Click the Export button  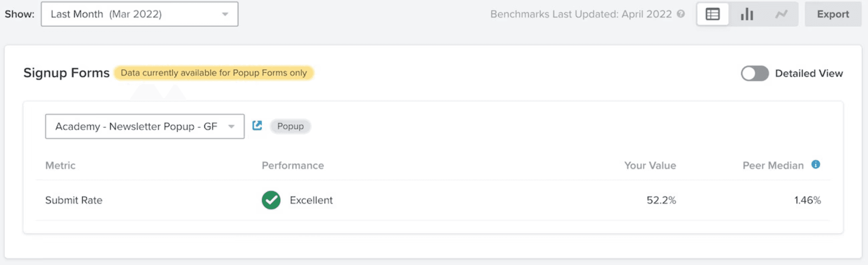[x=832, y=14]
